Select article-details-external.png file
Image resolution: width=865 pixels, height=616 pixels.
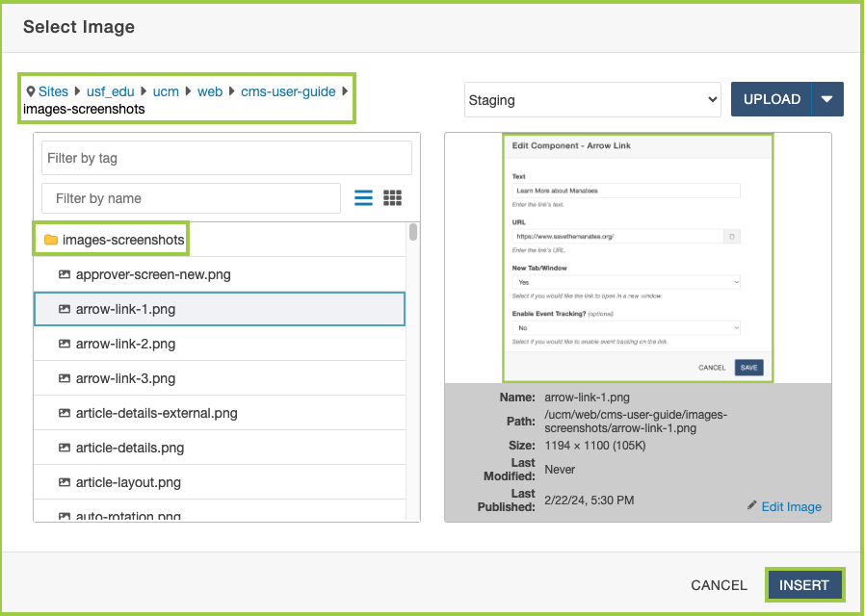pyautogui.click(x=220, y=413)
